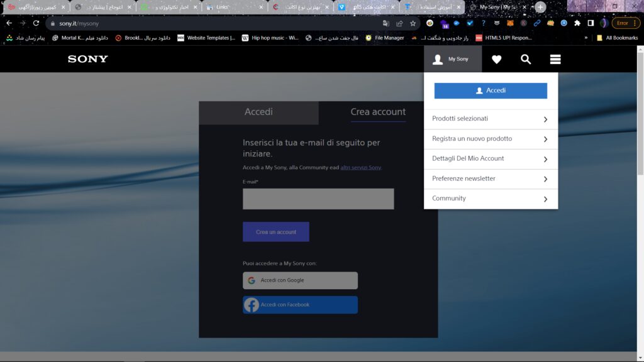
Task: Follow the altri servizi Sony link
Action: (x=360, y=167)
